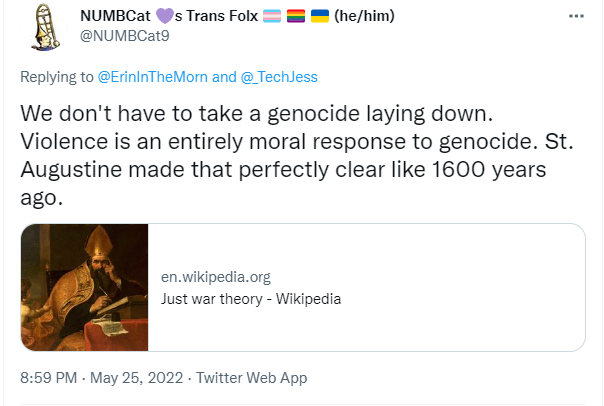
Task: Click the Twitter Web App source link
Action: (252, 378)
